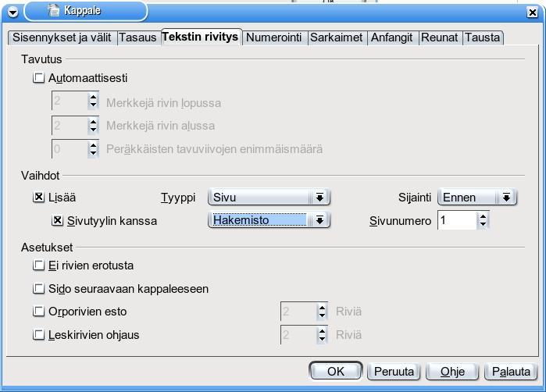
Task: Open the Tyyppi dropdown showing Sivu
Action: click(269, 198)
